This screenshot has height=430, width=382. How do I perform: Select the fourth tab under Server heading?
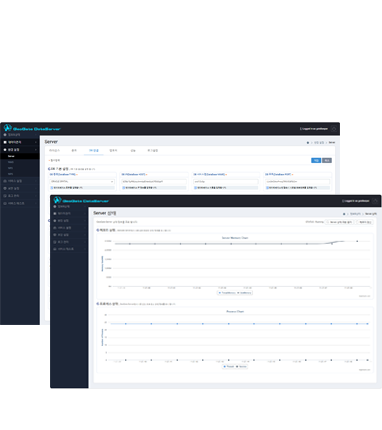(x=113, y=151)
